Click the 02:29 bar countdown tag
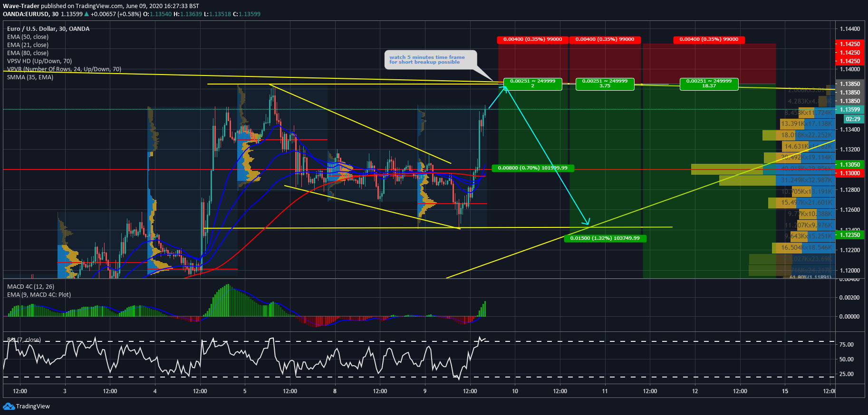The height and width of the screenshot is (415, 868). point(853,119)
